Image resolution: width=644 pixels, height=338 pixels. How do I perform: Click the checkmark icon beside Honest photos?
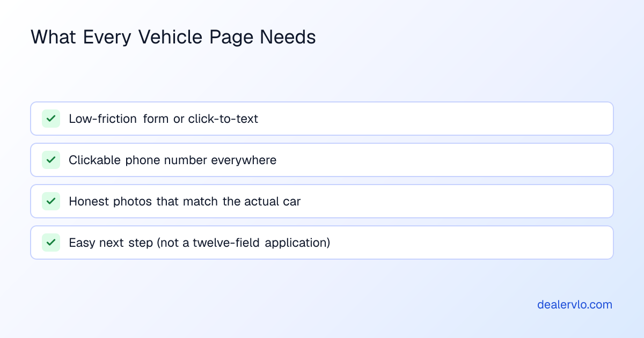[51, 201]
